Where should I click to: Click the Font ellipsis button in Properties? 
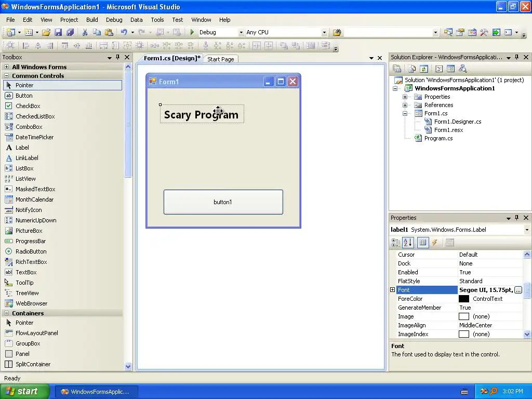coord(518,290)
